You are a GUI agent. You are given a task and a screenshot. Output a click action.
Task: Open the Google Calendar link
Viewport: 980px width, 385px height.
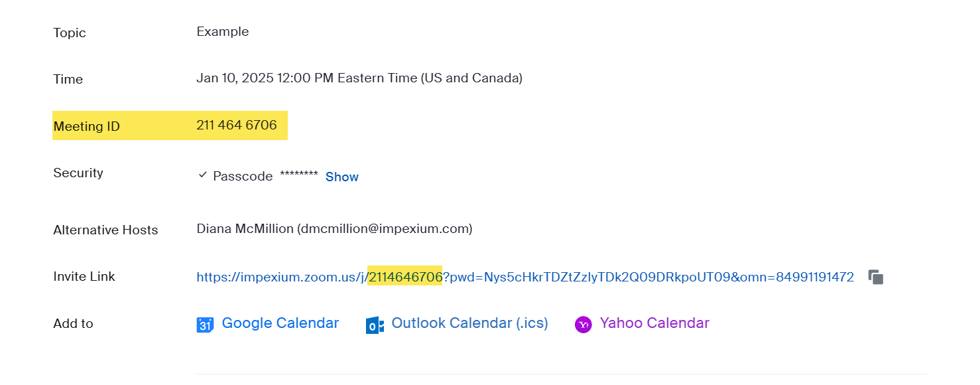click(280, 323)
